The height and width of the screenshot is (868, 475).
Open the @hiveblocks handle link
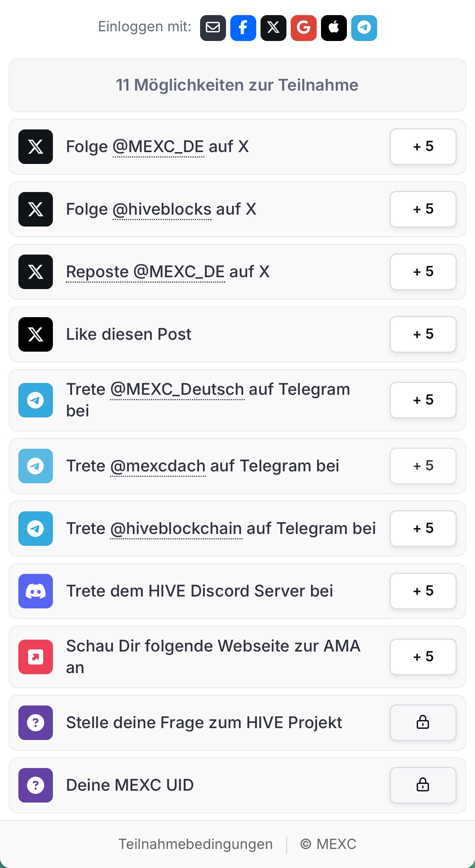162,209
